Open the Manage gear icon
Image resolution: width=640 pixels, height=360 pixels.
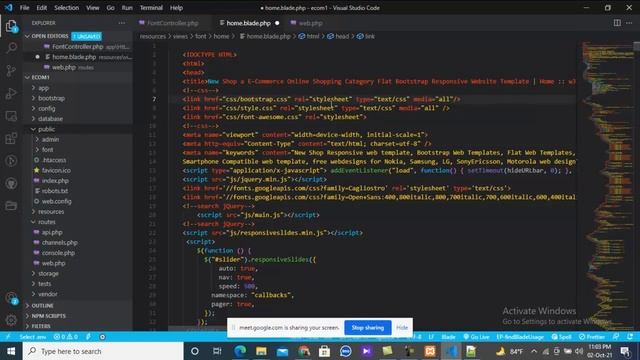pyautogui.click(x=11, y=320)
